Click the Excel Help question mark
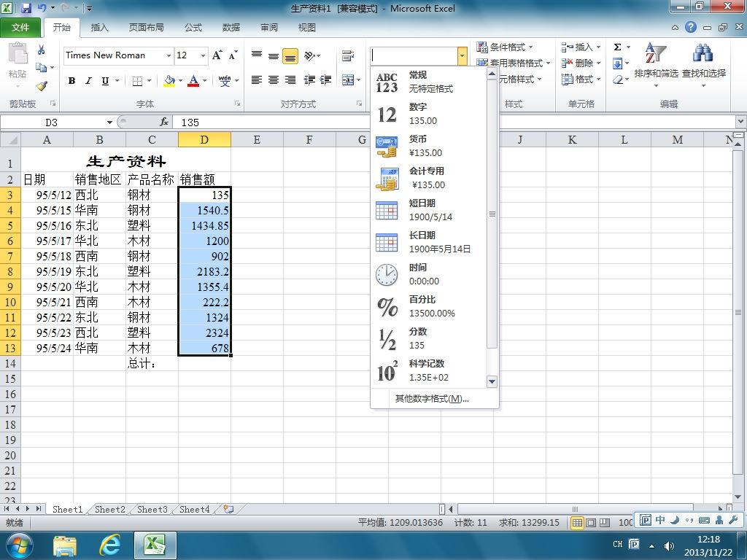747x560 pixels. pos(691,28)
